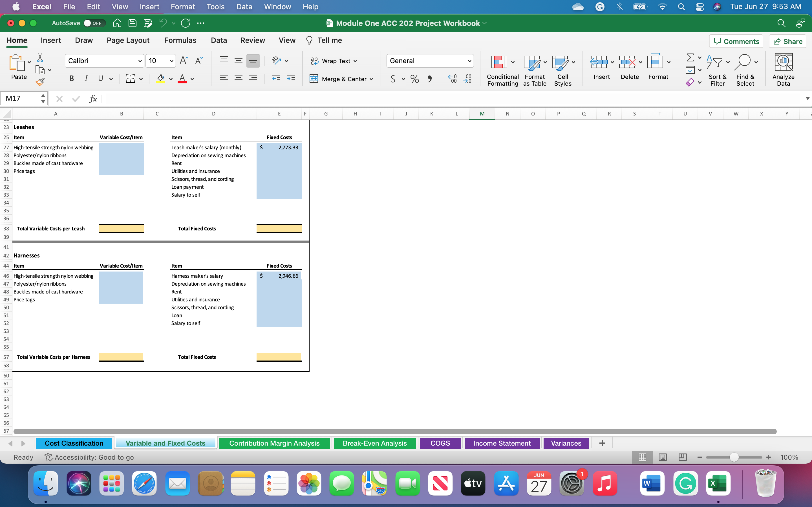Click the Cut scissors icon
Image resolution: width=812 pixels, height=507 pixels.
pos(40,58)
